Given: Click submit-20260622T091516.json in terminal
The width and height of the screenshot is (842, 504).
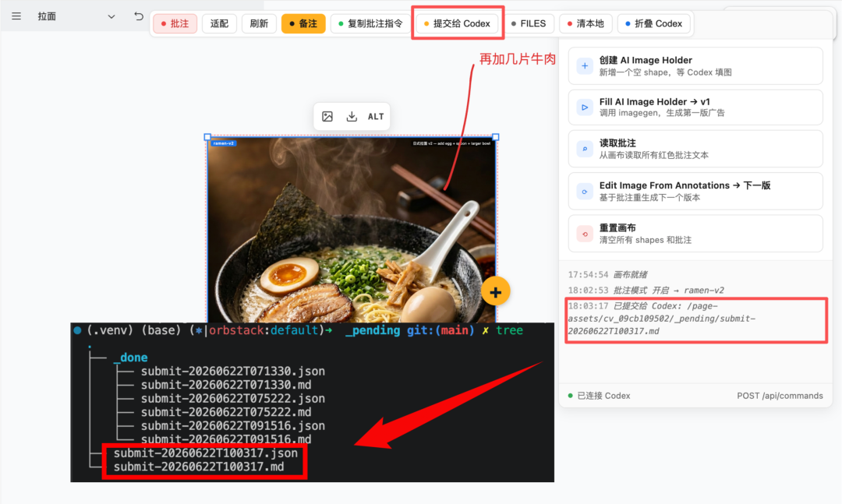Looking at the screenshot, I should (233, 425).
